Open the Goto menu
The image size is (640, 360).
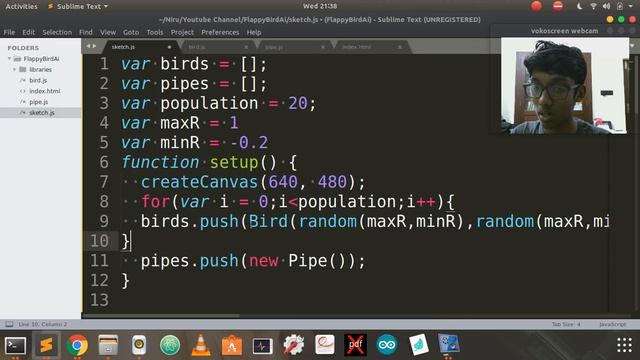pyautogui.click(x=131, y=32)
